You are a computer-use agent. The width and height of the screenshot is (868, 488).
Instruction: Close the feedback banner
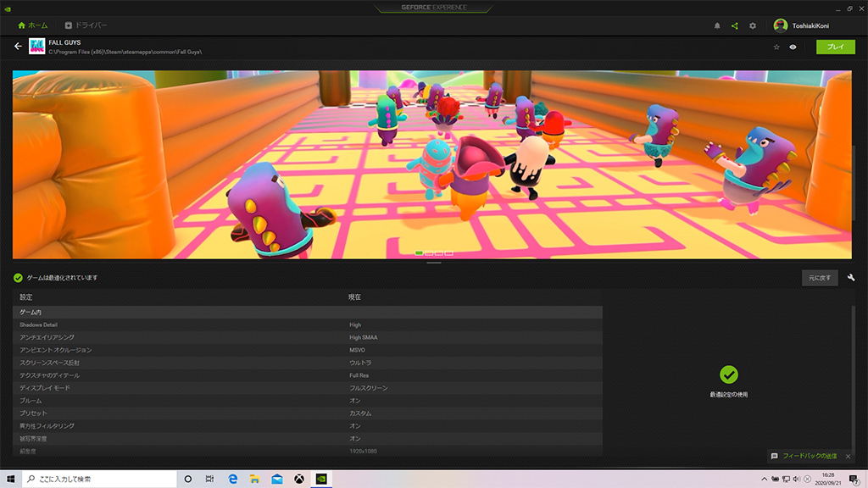coord(848,457)
